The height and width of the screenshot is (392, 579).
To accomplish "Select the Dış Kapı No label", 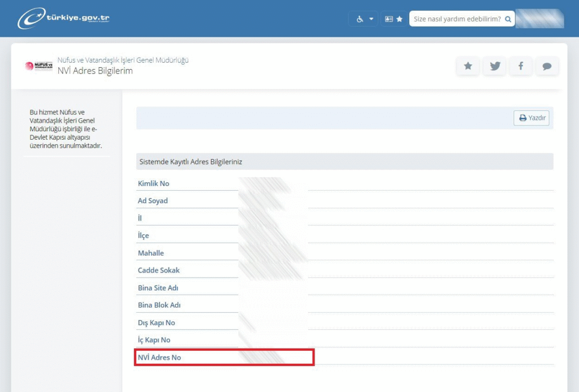I will 157,322.
